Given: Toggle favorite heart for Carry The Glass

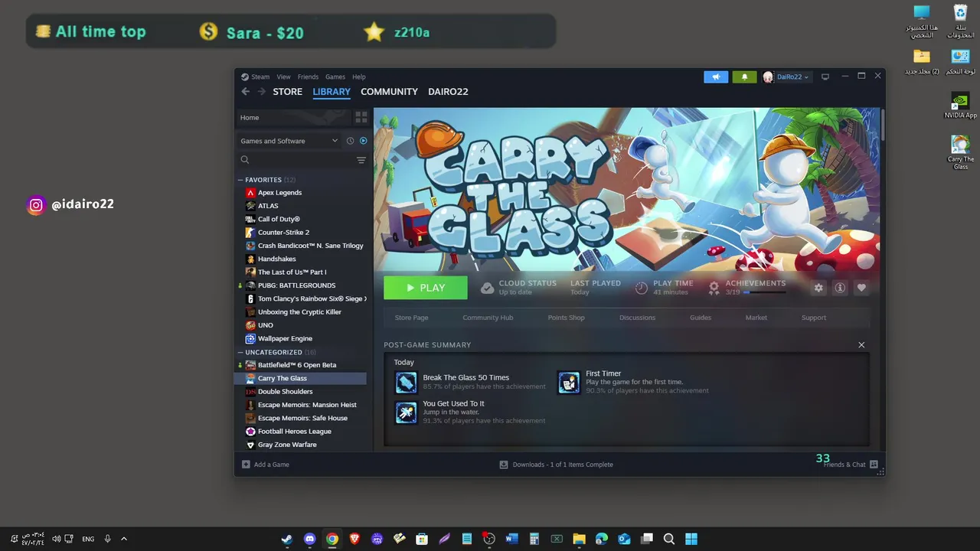Looking at the screenshot, I should click(861, 288).
